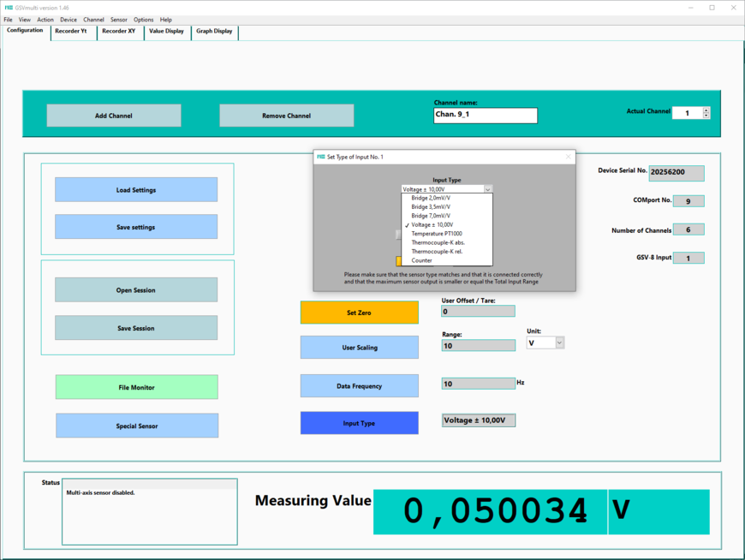Open the Graph Display tab
Image resolution: width=745 pixels, height=560 pixels.
214,31
